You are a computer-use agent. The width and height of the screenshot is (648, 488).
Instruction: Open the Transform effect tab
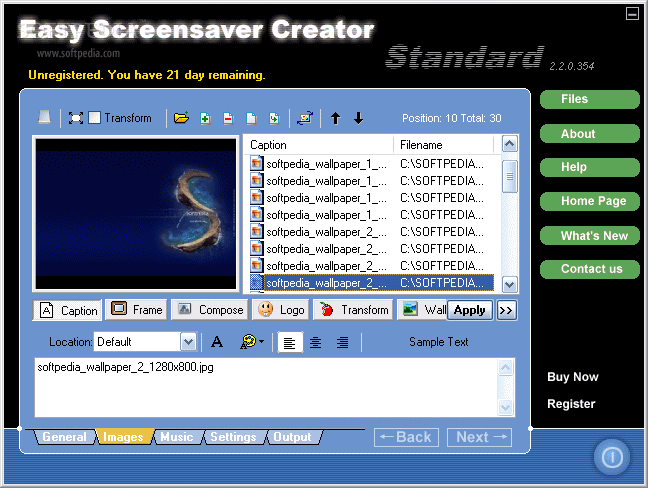[x=353, y=309]
